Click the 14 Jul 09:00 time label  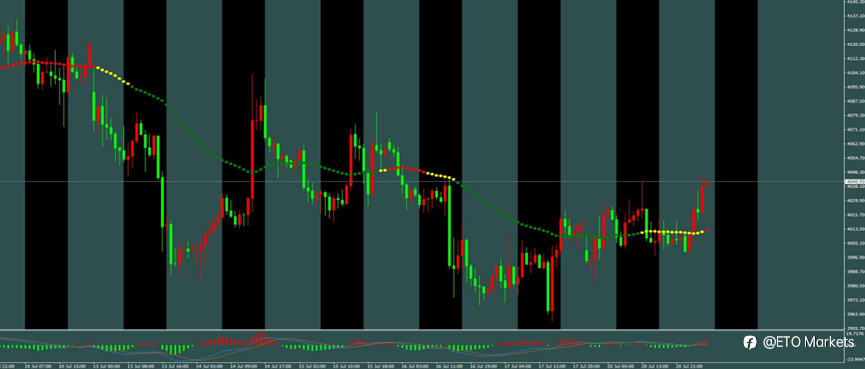pyautogui.click(x=244, y=366)
